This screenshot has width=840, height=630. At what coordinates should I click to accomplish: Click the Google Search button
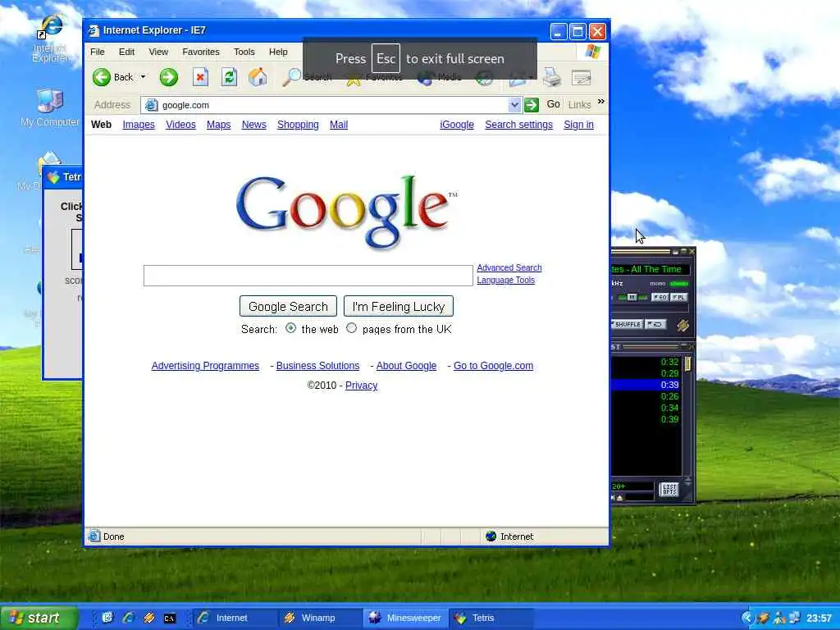point(288,307)
